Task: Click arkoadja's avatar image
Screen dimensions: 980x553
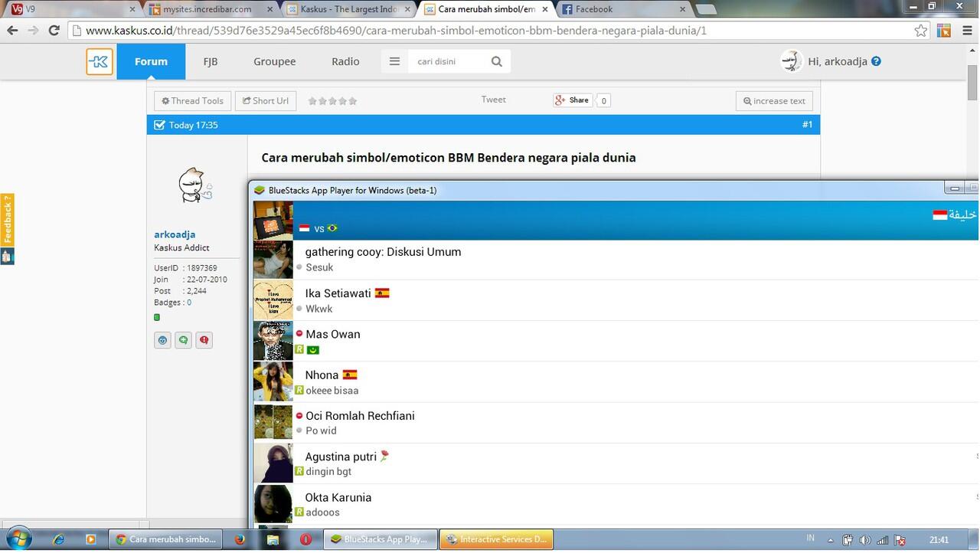Action: (195, 185)
